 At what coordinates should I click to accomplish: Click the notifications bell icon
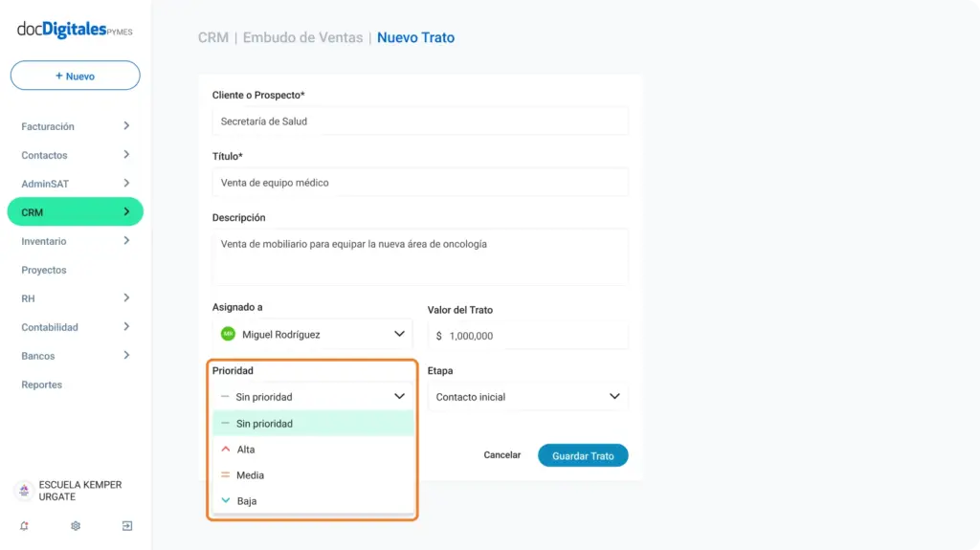(24, 526)
